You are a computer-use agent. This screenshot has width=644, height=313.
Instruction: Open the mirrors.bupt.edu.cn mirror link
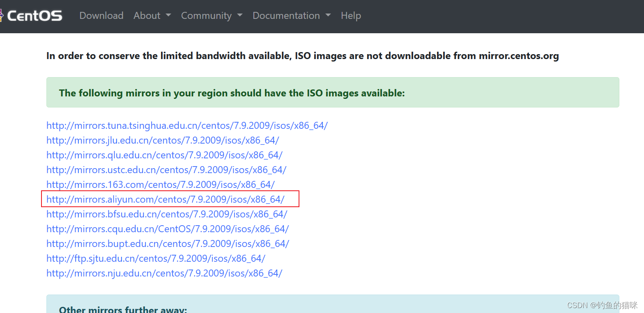tap(168, 244)
